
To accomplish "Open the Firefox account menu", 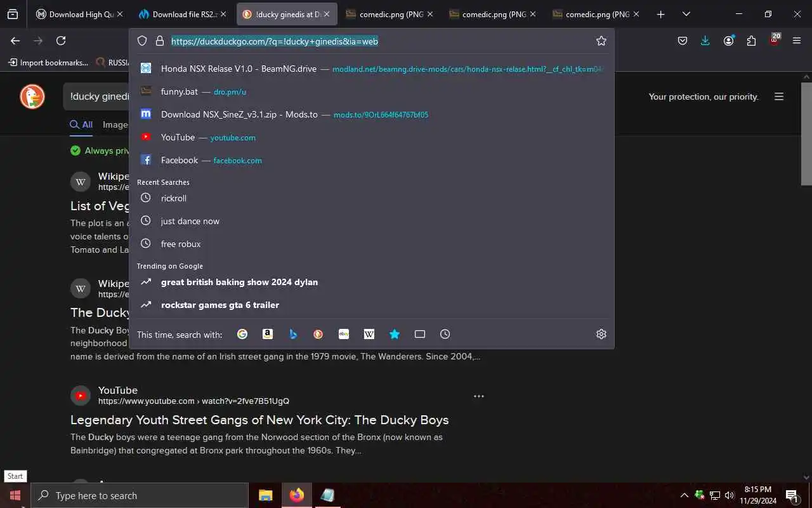I will pyautogui.click(x=728, y=41).
